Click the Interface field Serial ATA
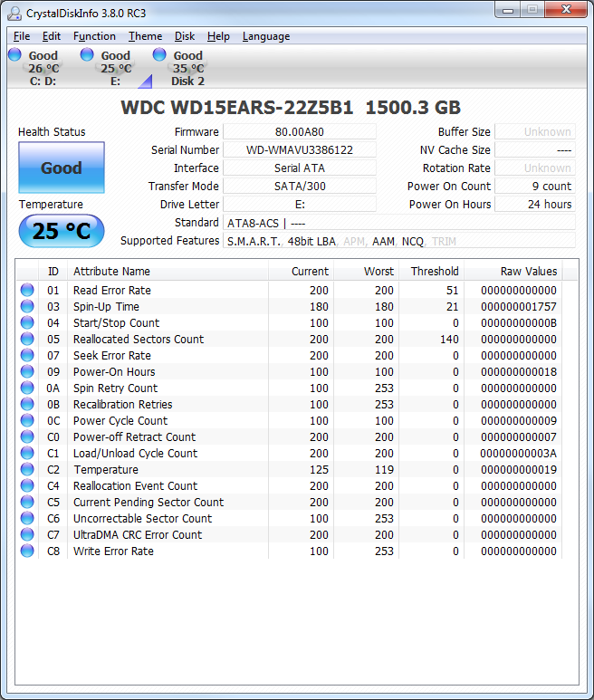The width and height of the screenshot is (594, 700). point(300,168)
